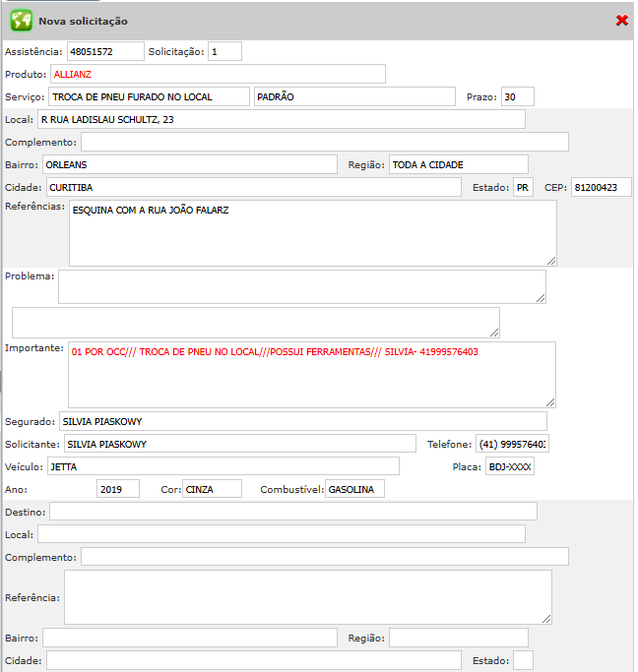Click the Prazo field showing 30
This screenshot has width=638, height=672.
click(x=517, y=96)
